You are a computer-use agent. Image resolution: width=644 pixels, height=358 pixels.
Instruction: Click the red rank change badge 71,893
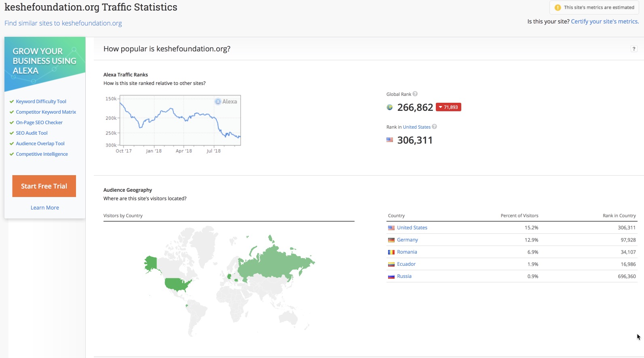[448, 107]
